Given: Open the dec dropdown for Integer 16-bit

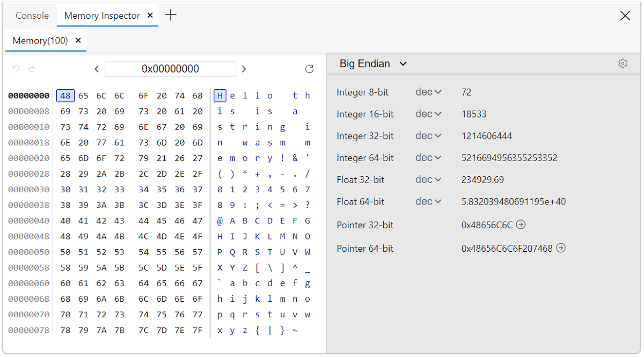Looking at the screenshot, I should tap(428, 114).
